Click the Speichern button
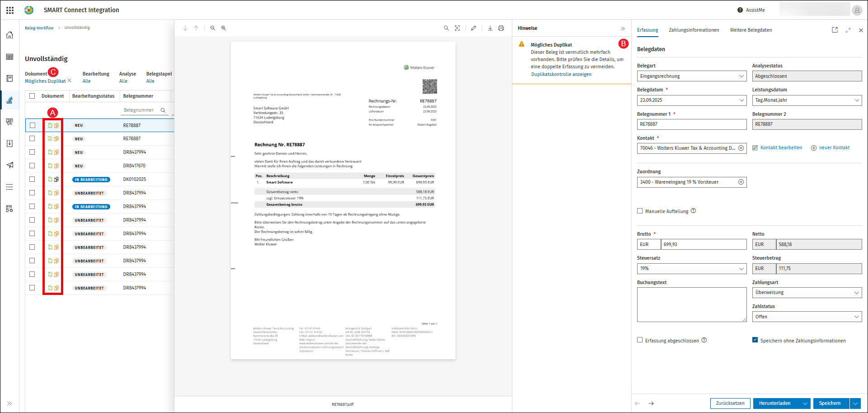868x413 pixels. [x=830, y=404]
